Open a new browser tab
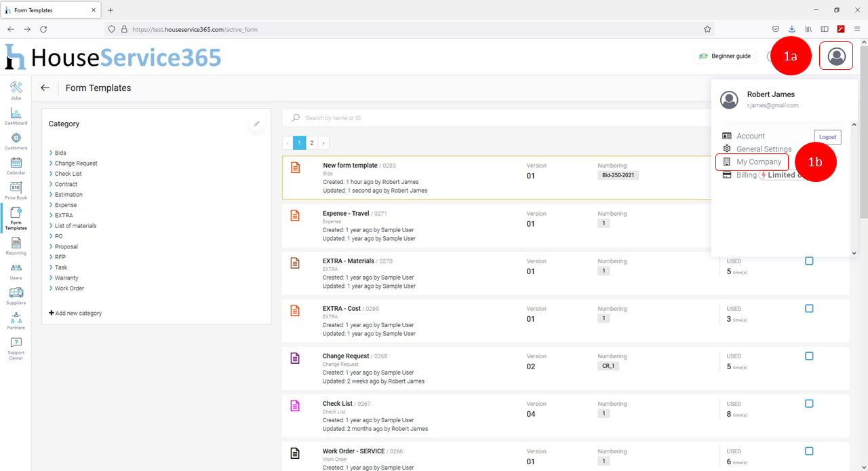Screen dimensions: 868x471 pos(111,10)
